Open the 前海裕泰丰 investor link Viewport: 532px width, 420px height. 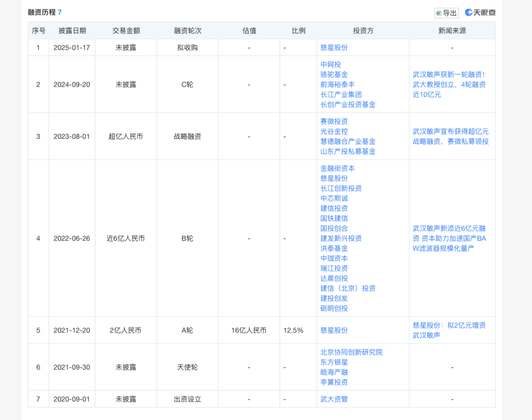coord(337,85)
